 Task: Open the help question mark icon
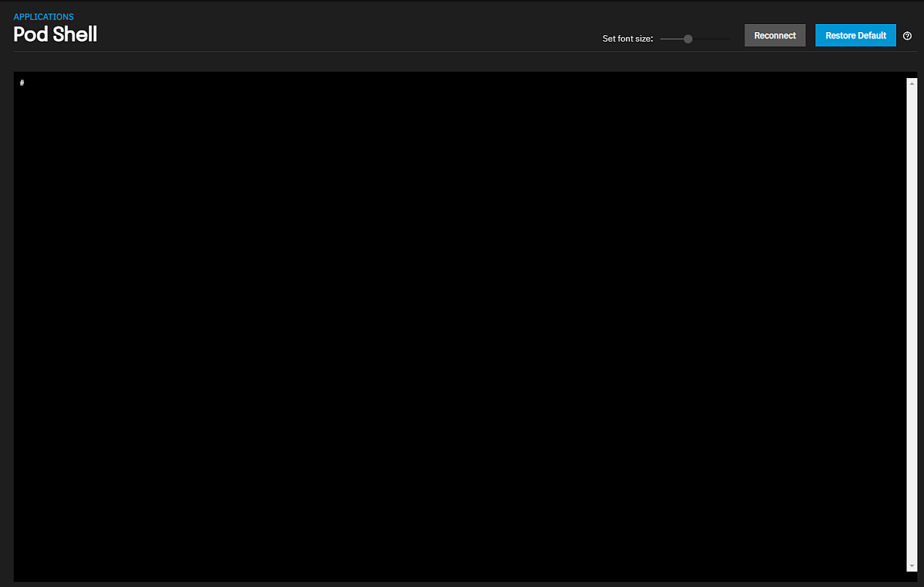click(907, 36)
